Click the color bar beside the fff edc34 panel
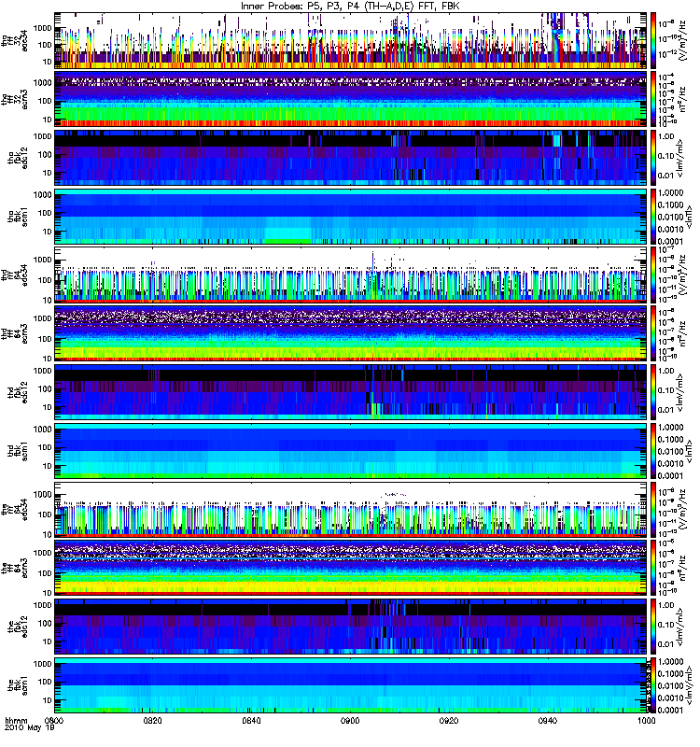 (654, 510)
